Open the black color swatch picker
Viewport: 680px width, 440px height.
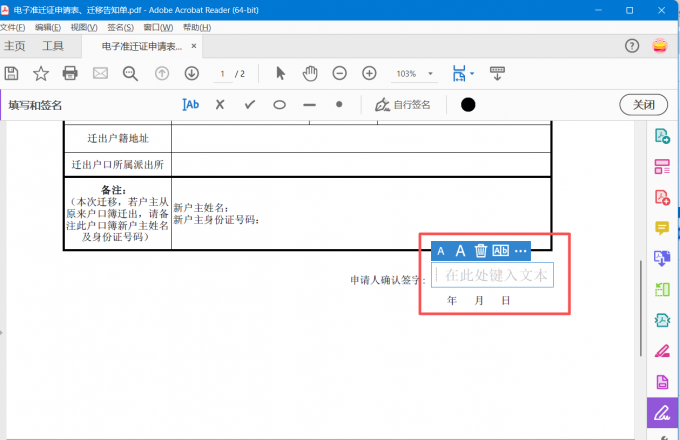(x=468, y=104)
